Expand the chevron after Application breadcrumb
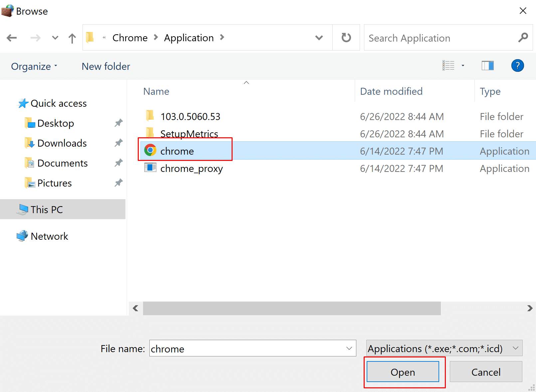Image resolution: width=536 pixels, height=392 pixels. tap(222, 38)
